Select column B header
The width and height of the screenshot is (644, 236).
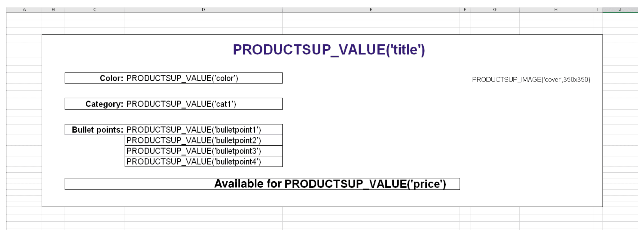click(x=53, y=10)
